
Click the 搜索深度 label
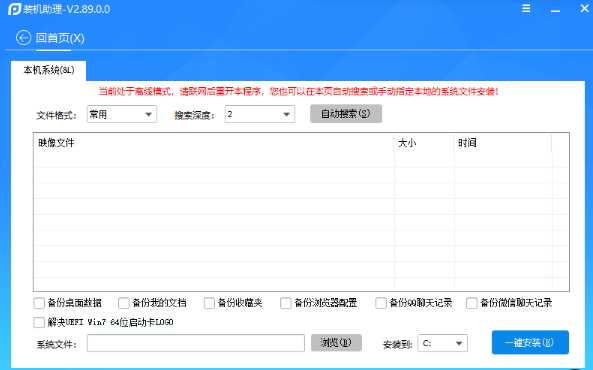[194, 115]
